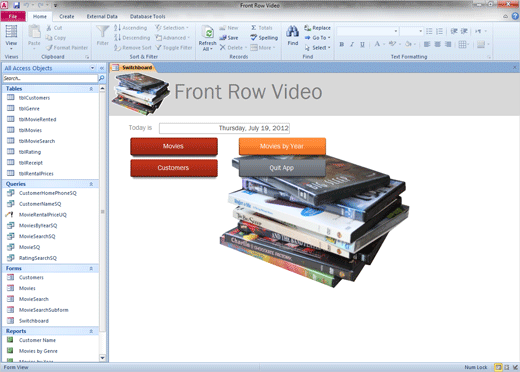Click the search magnifier in the navigation pane

click(102, 78)
